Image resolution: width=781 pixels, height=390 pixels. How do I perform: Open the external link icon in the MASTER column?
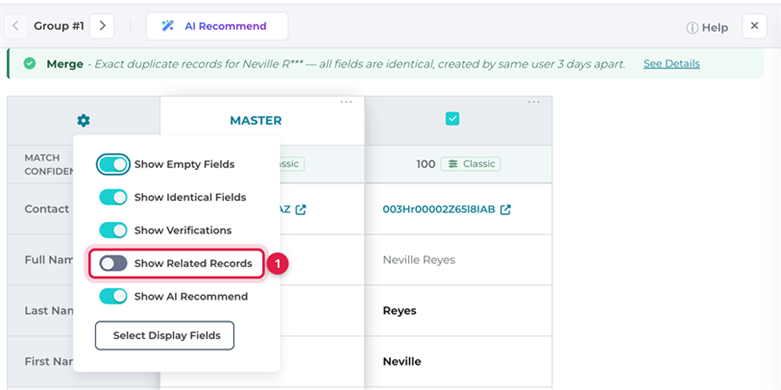point(300,210)
